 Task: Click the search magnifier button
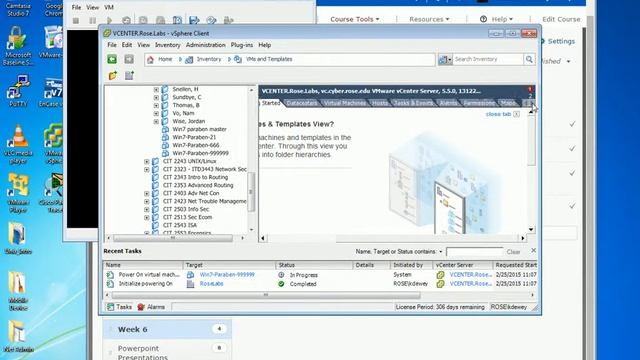click(x=529, y=59)
